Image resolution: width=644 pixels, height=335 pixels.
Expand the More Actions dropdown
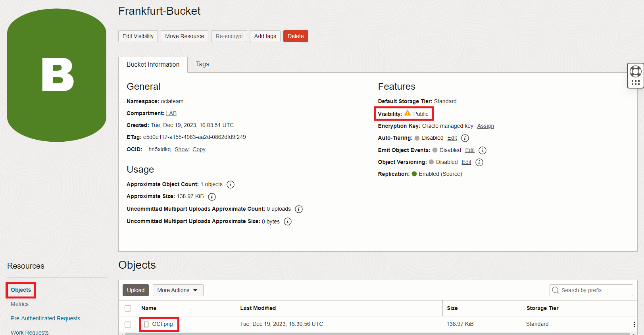178,290
